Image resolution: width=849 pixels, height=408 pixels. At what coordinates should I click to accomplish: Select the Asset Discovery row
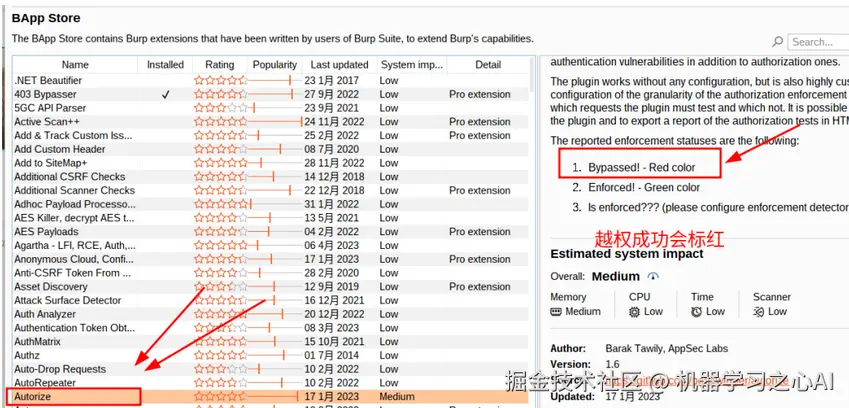[x=271, y=287]
